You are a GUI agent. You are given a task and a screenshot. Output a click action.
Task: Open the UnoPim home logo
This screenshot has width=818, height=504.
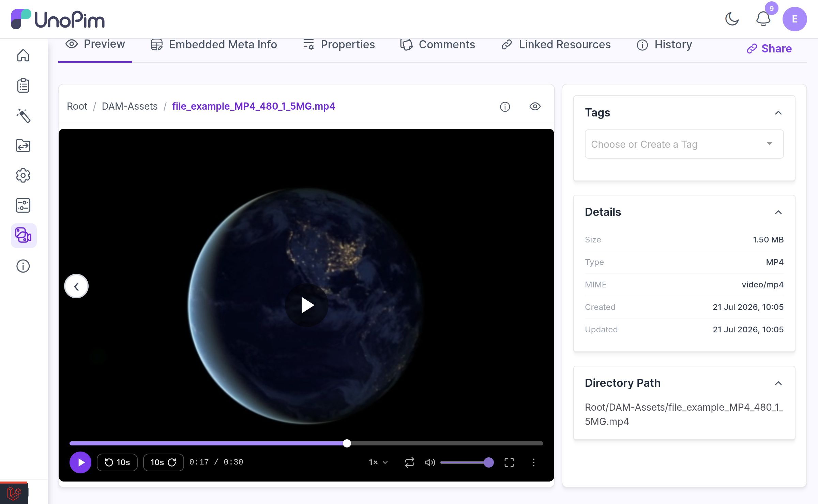click(58, 19)
